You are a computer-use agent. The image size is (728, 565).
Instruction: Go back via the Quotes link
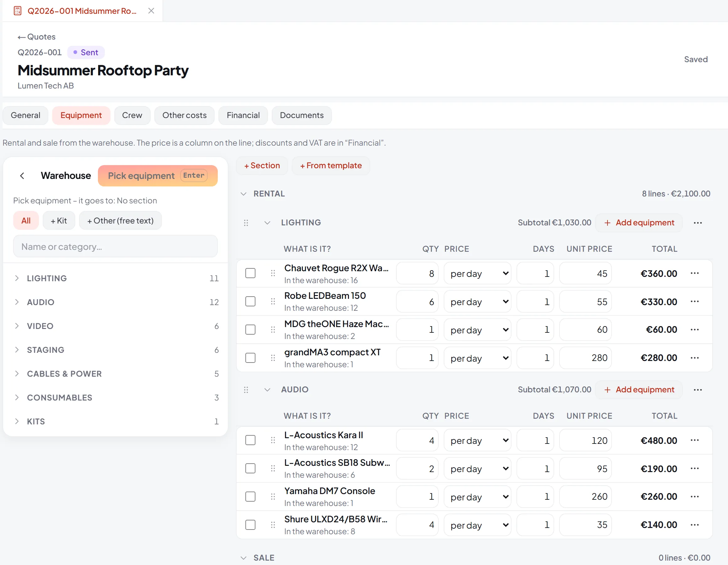pos(37,37)
